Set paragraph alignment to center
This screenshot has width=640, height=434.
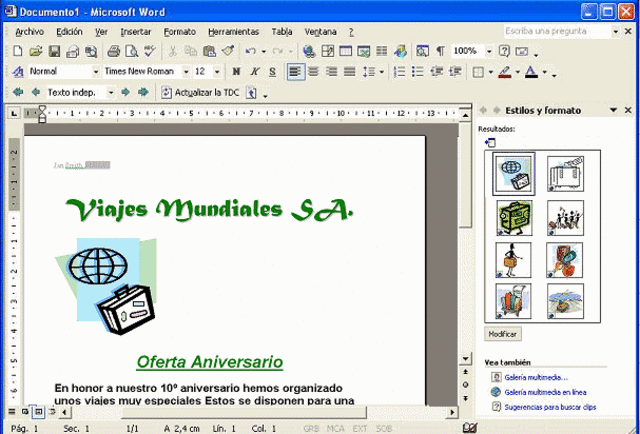click(x=313, y=72)
